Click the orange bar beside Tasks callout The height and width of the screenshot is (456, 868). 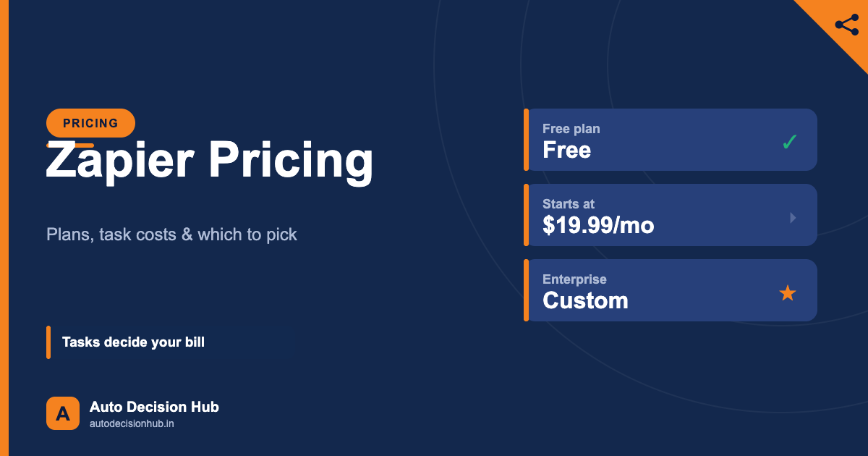(48, 342)
